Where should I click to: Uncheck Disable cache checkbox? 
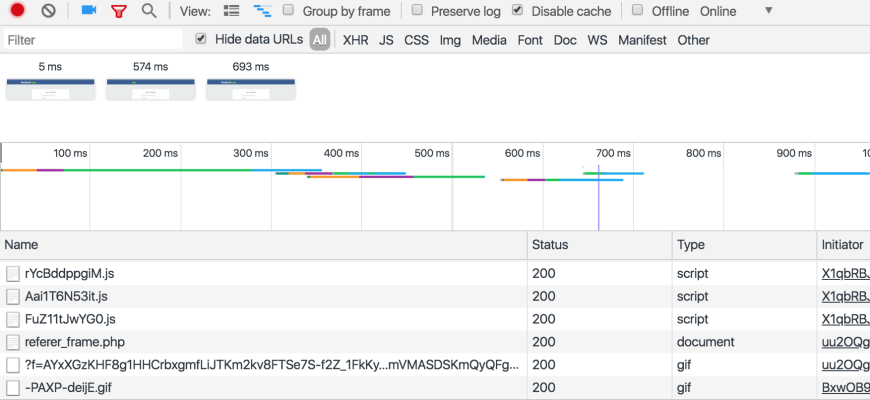[x=517, y=11]
